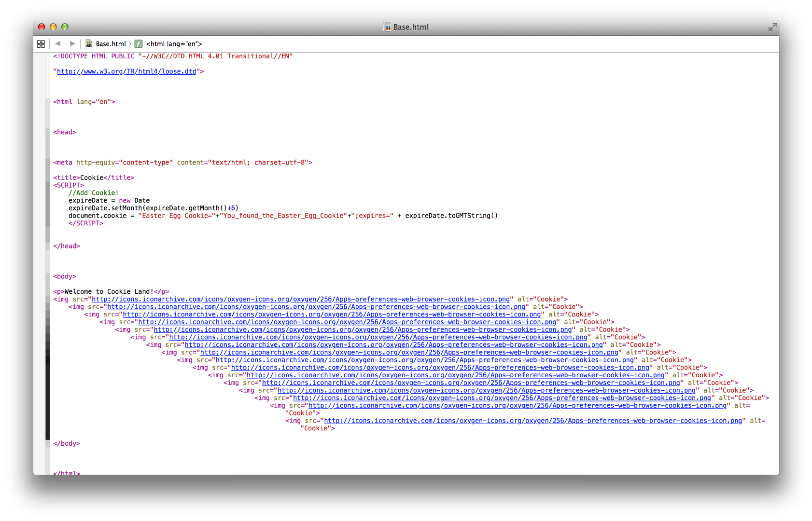
Task: Open the related files grid icon
Action: (x=41, y=44)
